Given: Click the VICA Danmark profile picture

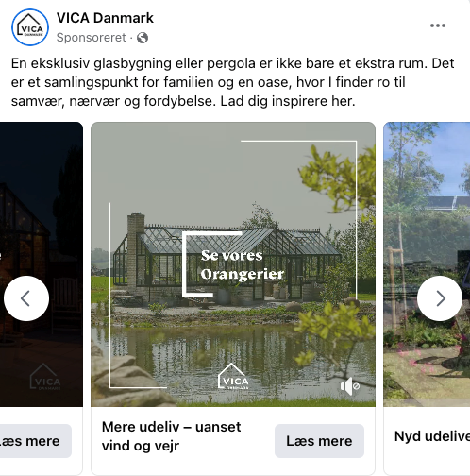Looking at the screenshot, I should tap(30, 27).
